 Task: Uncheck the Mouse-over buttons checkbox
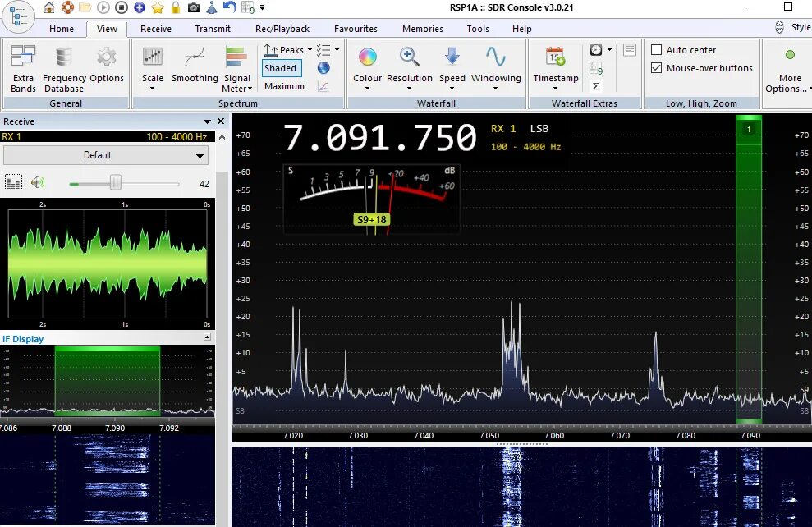(656, 68)
